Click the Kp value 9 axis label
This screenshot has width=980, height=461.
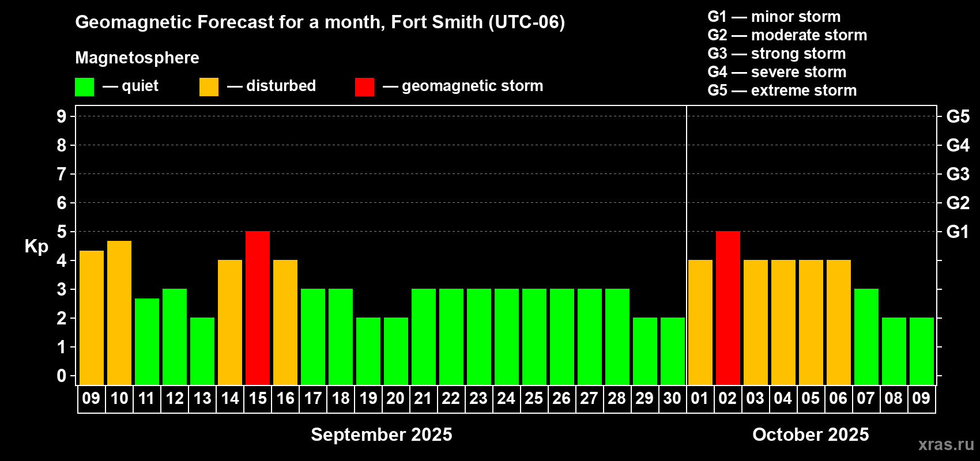click(62, 116)
